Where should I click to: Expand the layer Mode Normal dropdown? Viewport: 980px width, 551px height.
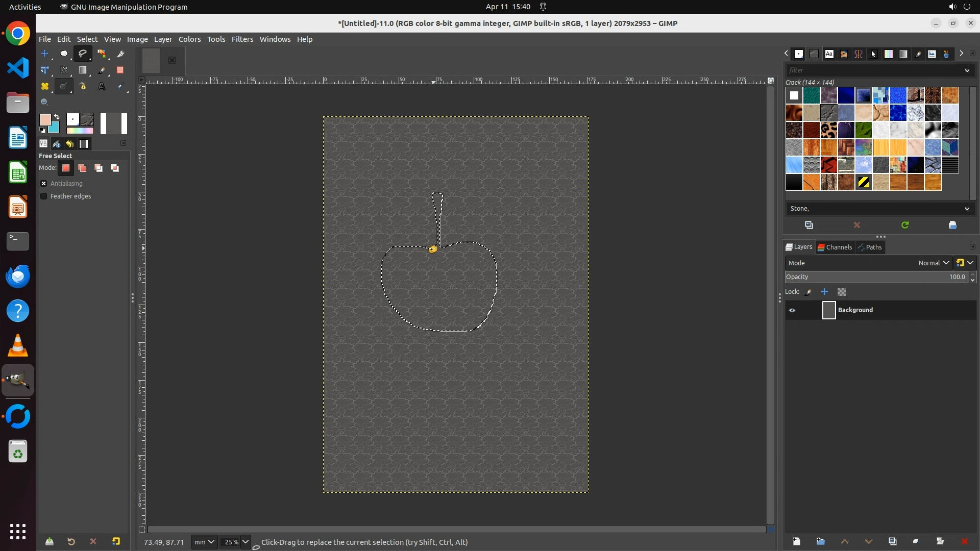click(934, 263)
